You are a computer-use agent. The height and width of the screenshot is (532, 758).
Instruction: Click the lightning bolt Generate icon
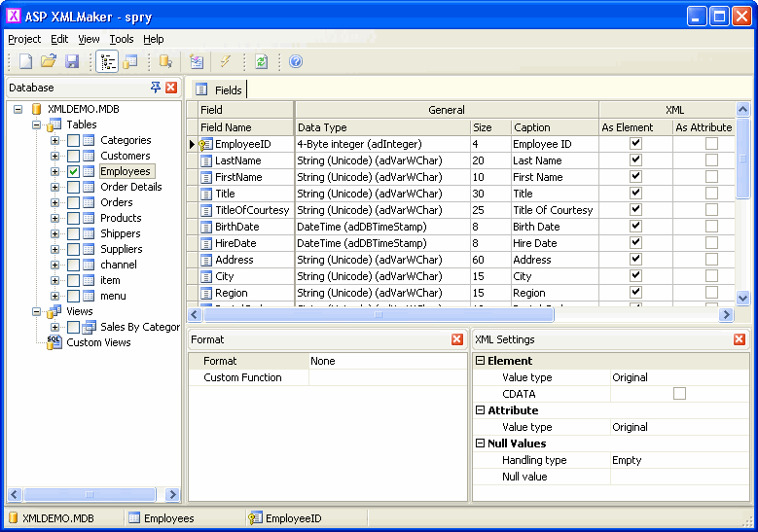[x=226, y=61]
